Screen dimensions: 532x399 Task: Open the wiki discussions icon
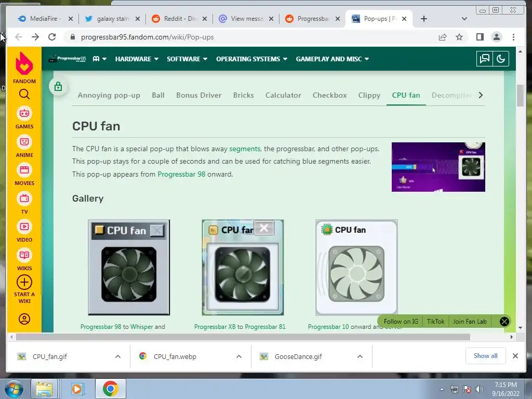point(485,59)
